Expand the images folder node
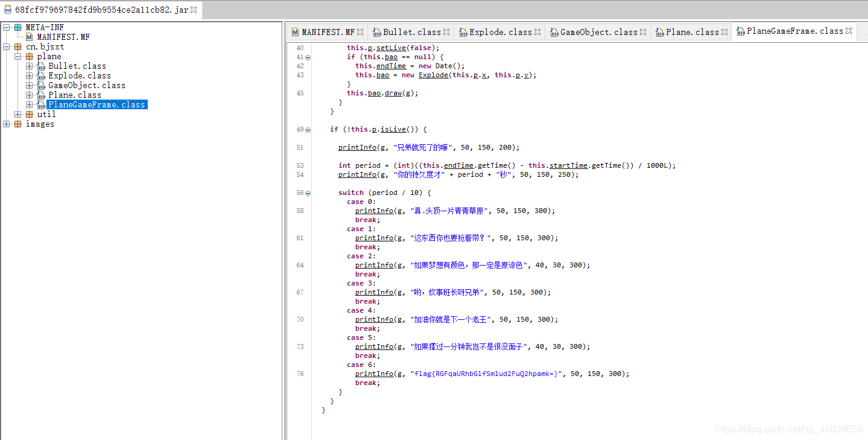 coord(7,124)
